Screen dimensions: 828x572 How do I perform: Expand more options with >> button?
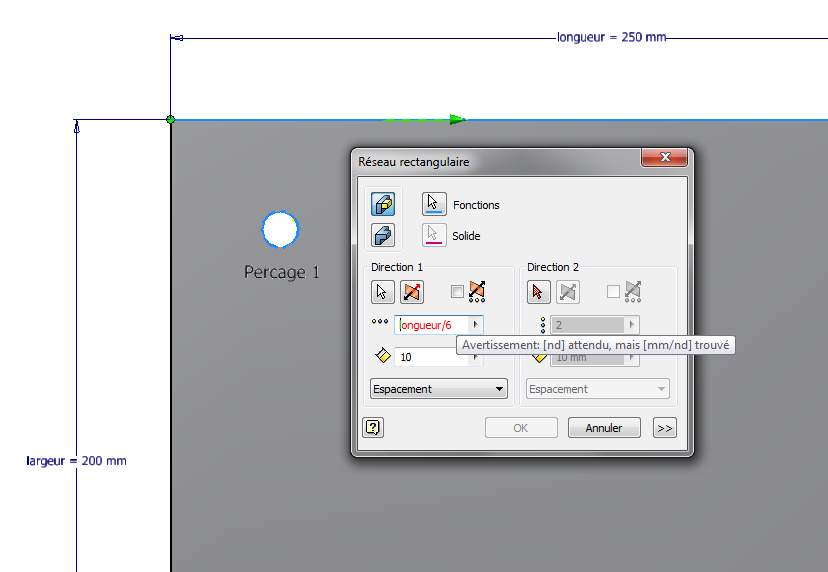(664, 428)
